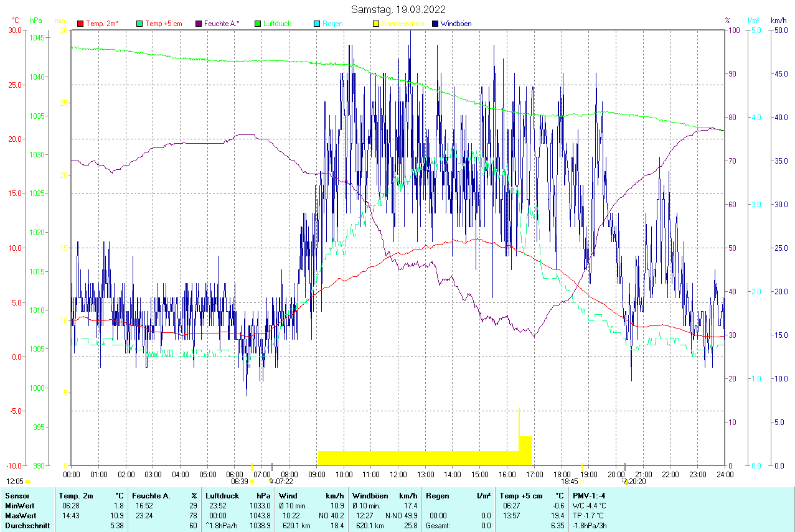The height and width of the screenshot is (532, 795).
Task: Click the 'km/h' unit label above the right axis
Action: click(778, 21)
